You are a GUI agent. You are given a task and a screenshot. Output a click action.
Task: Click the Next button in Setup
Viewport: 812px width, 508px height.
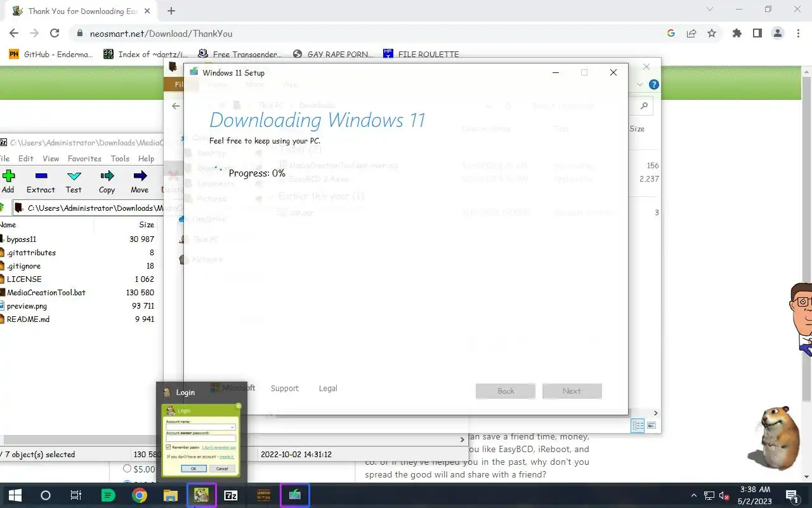[x=572, y=391]
